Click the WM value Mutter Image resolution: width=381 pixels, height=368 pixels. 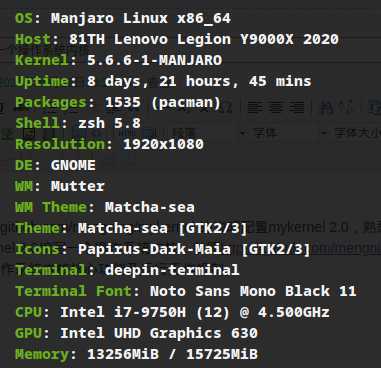click(x=78, y=186)
